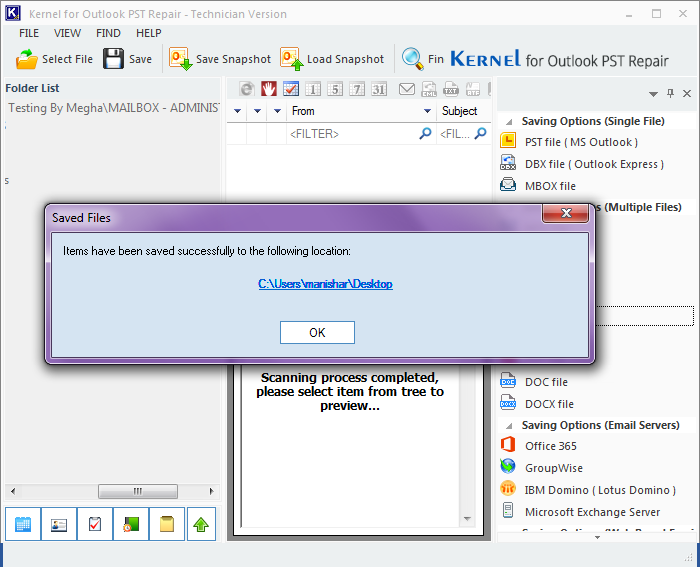
Task: Open the From column dropdown arrow
Action: tap(427, 111)
